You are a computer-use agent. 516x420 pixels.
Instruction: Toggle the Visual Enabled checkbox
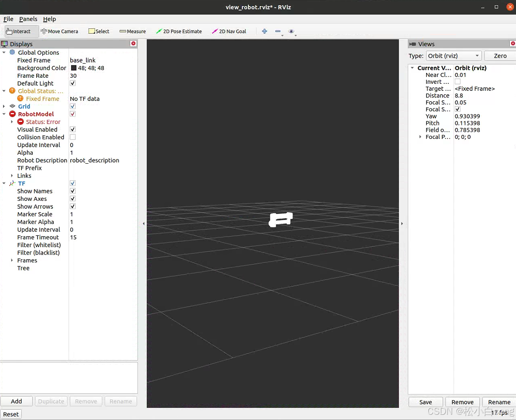pos(73,129)
